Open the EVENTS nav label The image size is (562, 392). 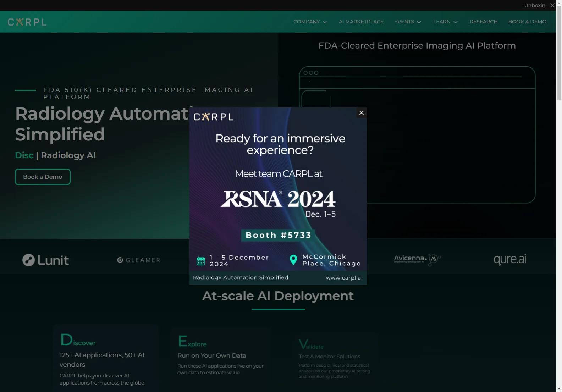coord(404,22)
